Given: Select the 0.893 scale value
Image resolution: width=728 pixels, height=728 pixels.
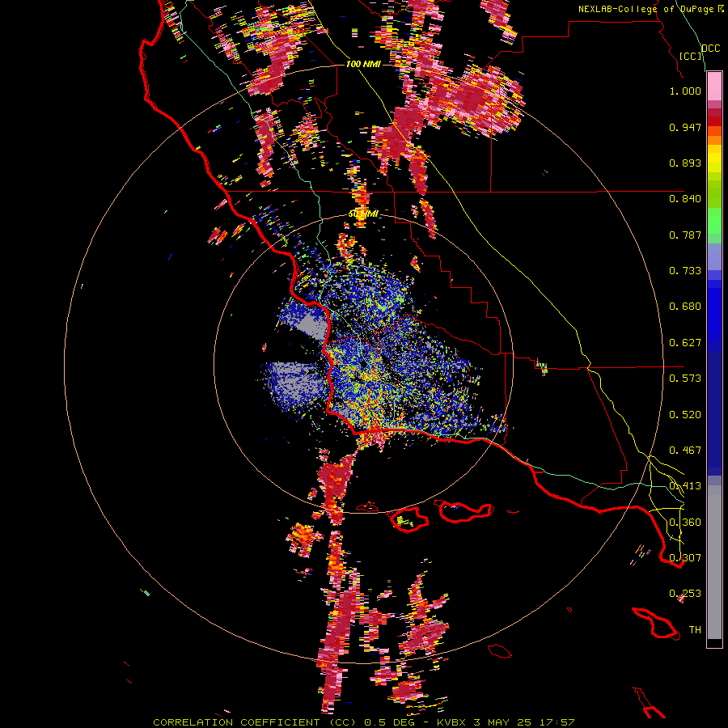Looking at the screenshot, I should (x=685, y=163).
